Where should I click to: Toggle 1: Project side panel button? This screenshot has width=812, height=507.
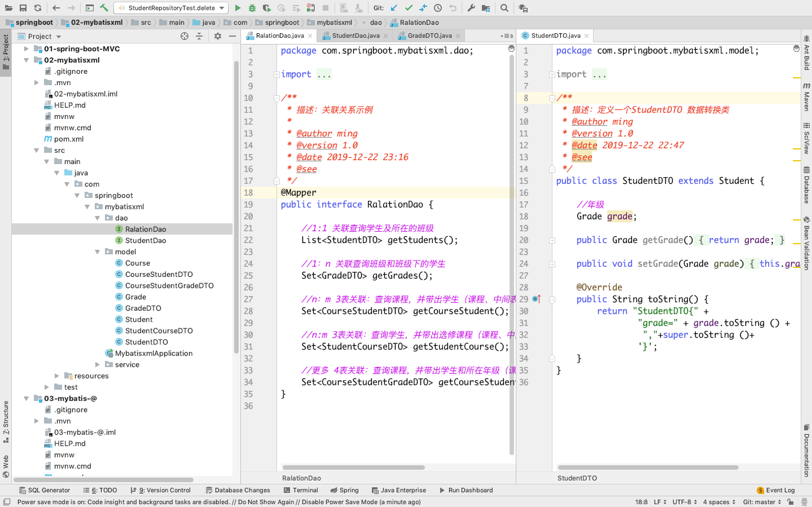[x=6, y=52]
